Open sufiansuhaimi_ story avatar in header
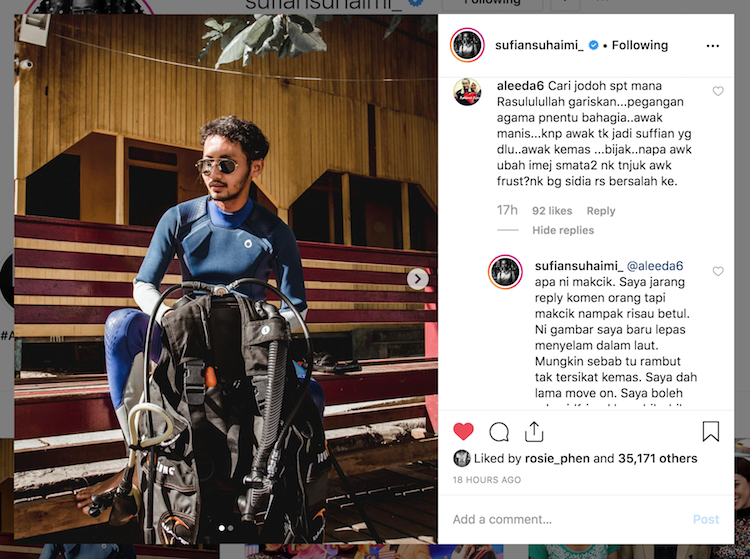 (467, 45)
